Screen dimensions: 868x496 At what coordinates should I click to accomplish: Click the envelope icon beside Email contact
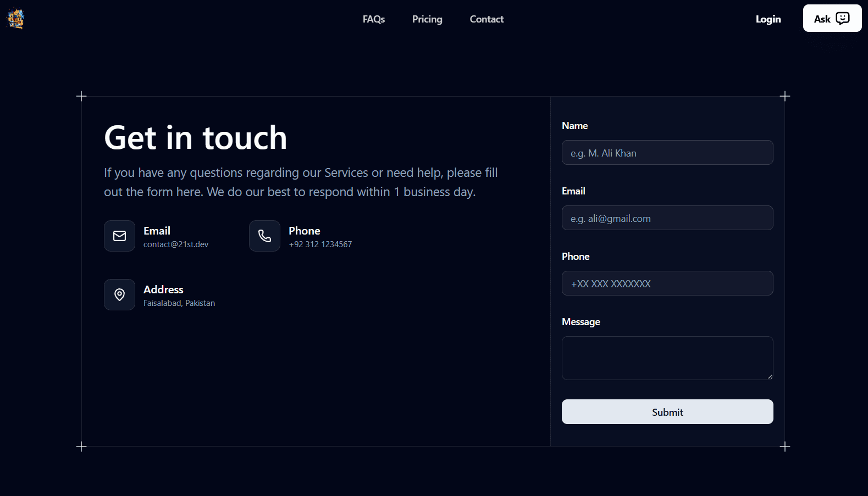(x=119, y=236)
